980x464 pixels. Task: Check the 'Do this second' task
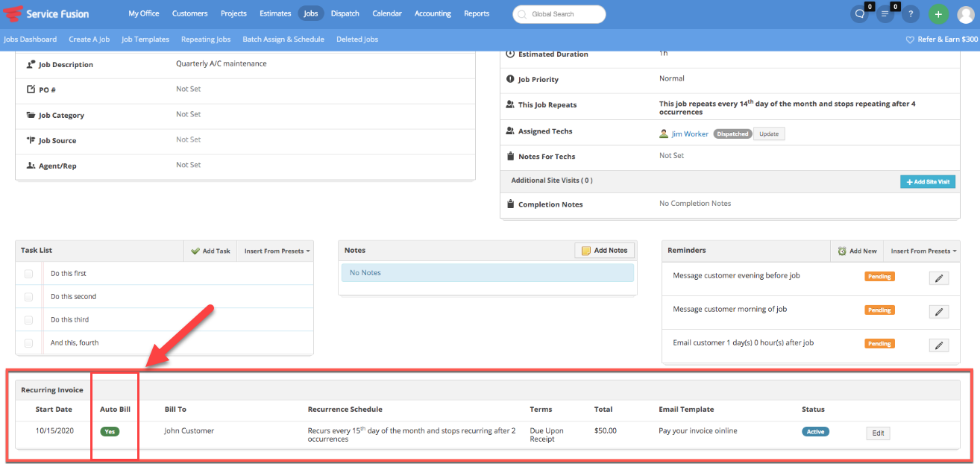point(28,297)
